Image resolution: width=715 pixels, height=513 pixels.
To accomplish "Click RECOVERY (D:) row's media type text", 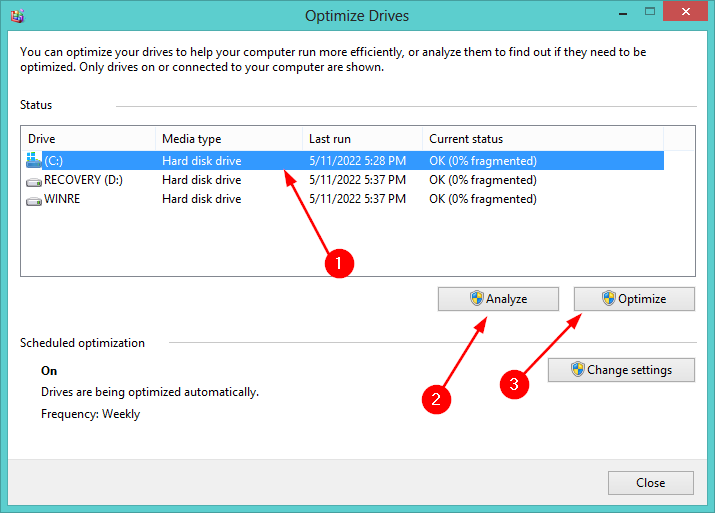I will tap(201, 180).
